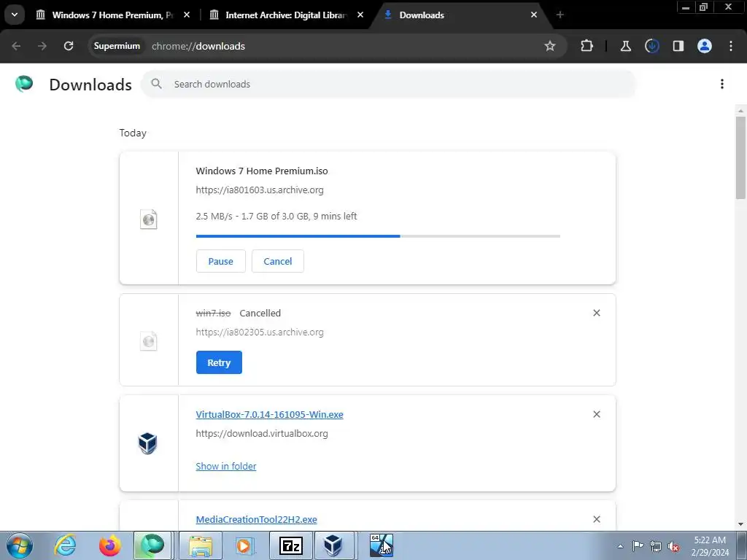The height and width of the screenshot is (560, 747).
Task: Click the download.virtualbox.org source URL
Action: [262, 433]
